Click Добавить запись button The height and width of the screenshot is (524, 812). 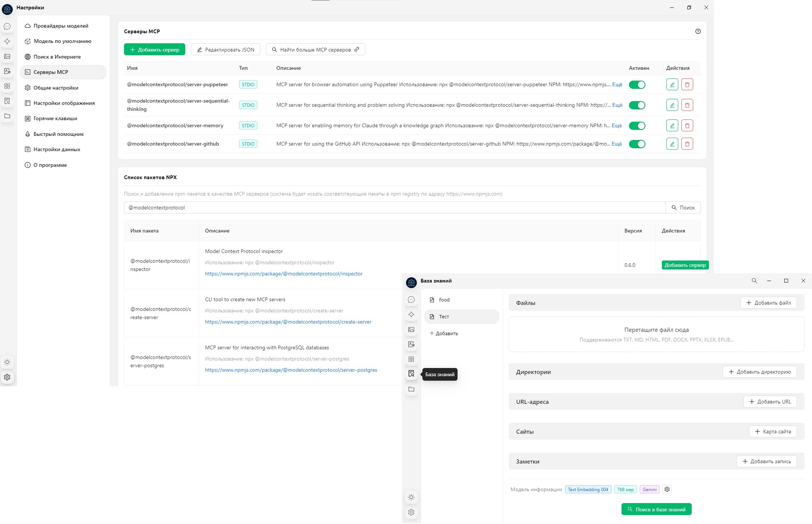766,461
